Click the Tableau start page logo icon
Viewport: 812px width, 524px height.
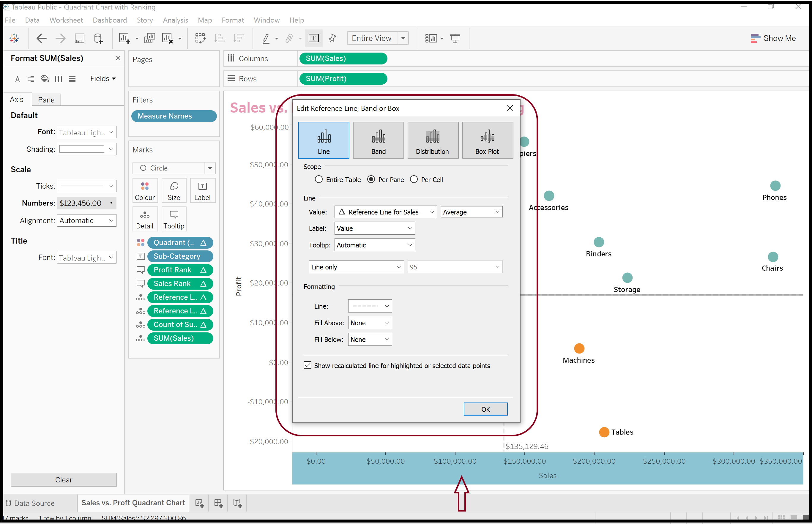tap(14, 38)
